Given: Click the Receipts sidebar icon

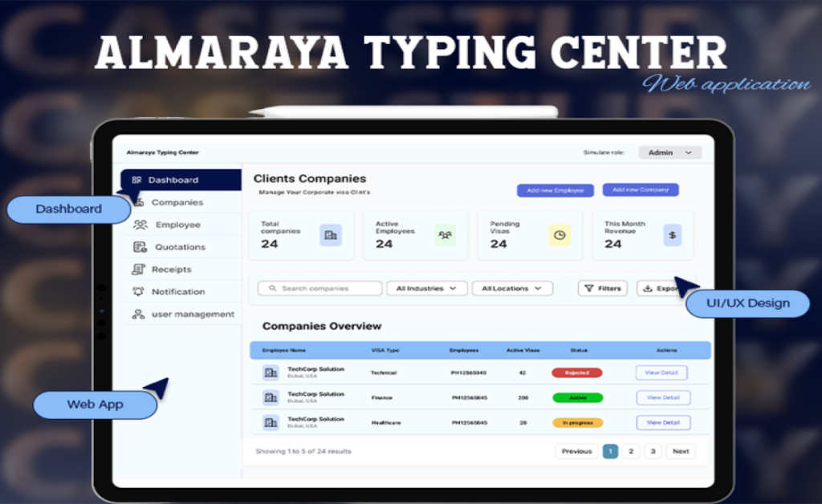Looking at the screenshot, I should click(x=138, y=270).
